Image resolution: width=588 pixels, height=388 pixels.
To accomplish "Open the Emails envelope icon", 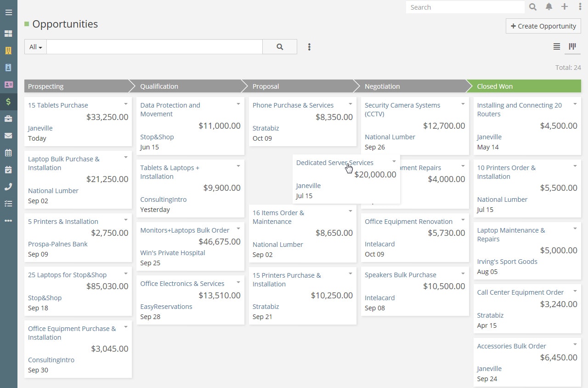I will coord(8,136).
